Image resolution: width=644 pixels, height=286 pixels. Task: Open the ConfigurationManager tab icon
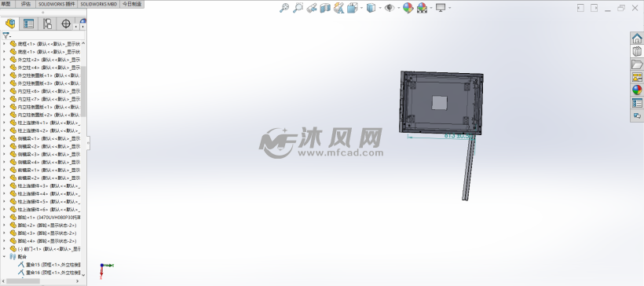(47, 24)
